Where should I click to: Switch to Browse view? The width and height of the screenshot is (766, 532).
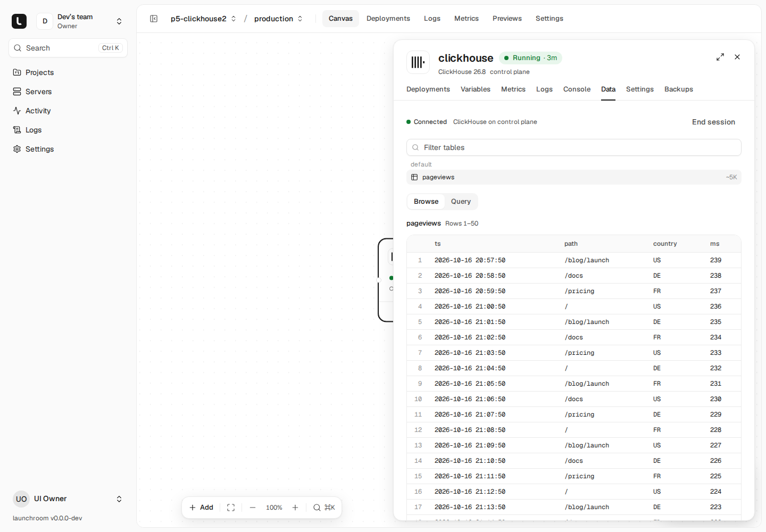pos(426,202)
